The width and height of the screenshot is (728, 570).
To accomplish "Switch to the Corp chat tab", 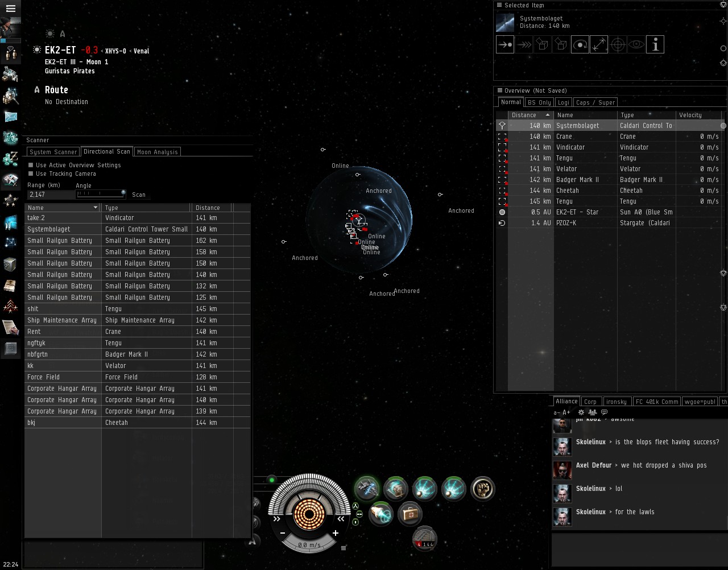I will (x=590, y=402).
